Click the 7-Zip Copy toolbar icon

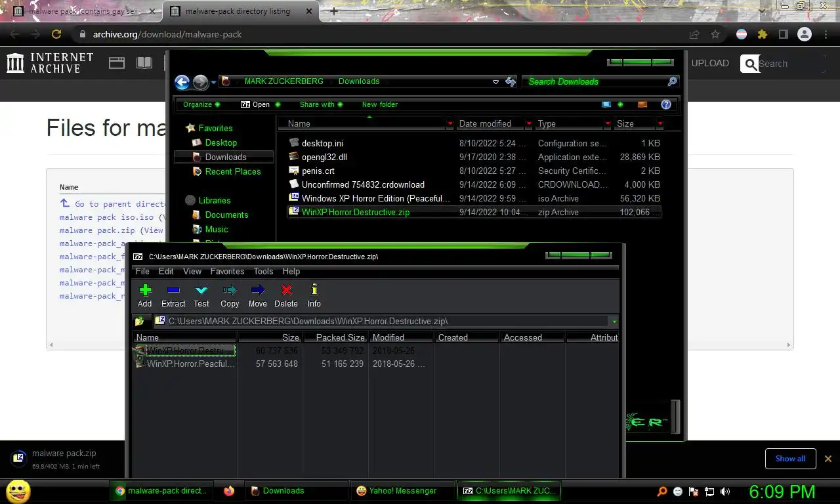230,291
